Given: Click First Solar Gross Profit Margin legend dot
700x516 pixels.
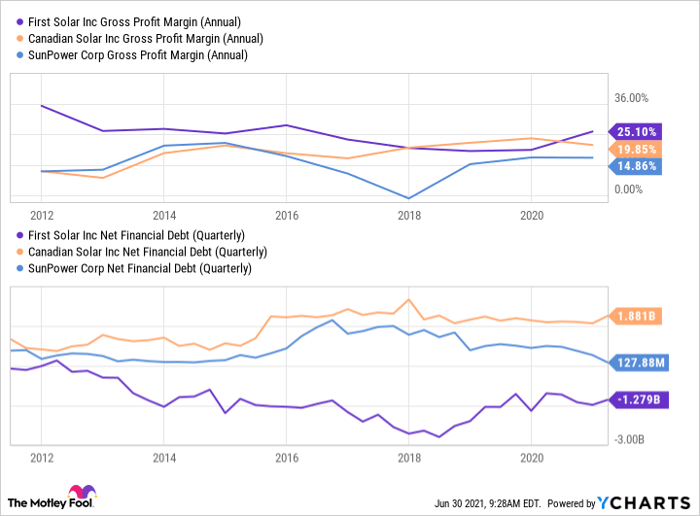Looking at the screenshot, I should click(17, 21).
